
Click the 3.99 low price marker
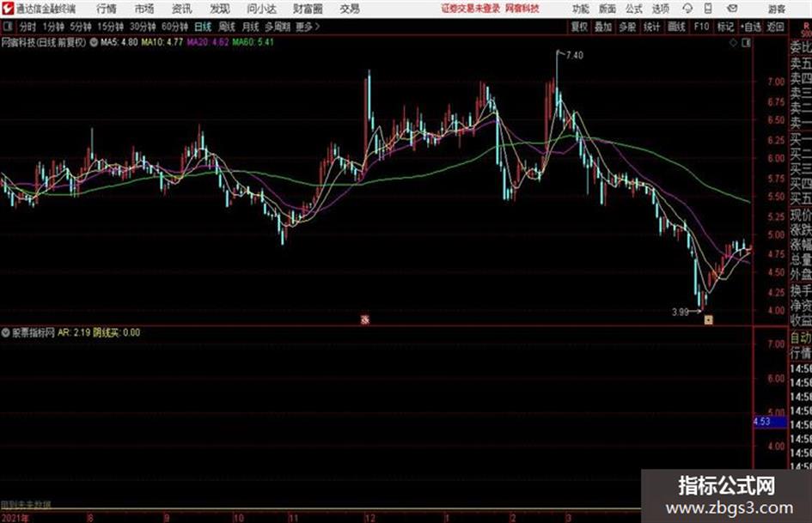(x=681, y=313)
